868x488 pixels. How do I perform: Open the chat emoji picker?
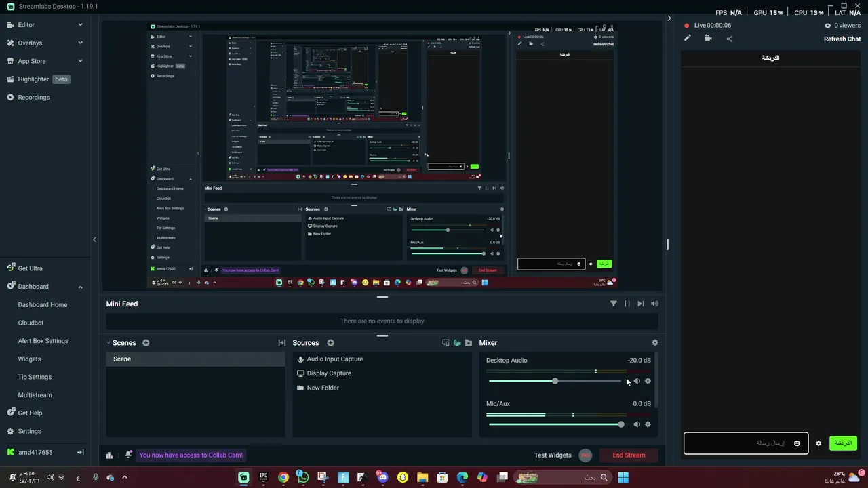click(x=797, y=443)
